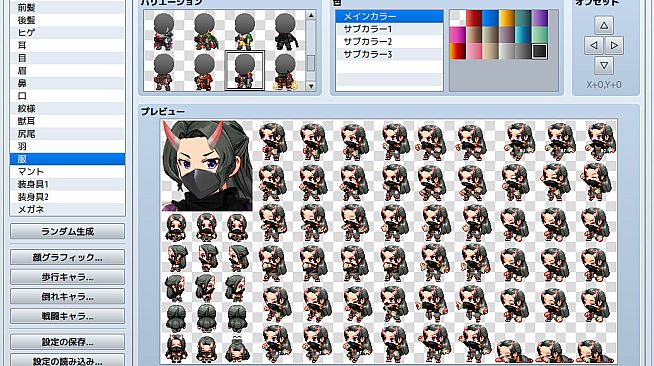Screen dimensions: 654x366
Task: Select サブカラー3 in color list
Action: pos(389,54)
